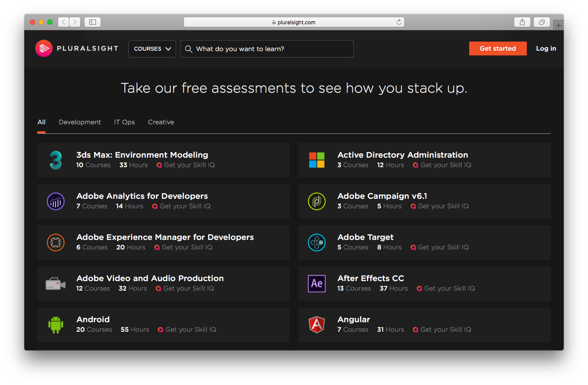Screen dimensions: 588x385
Task: Click the Adobe Campaign v6.1 icon
Action: click(x=317, y=201)
